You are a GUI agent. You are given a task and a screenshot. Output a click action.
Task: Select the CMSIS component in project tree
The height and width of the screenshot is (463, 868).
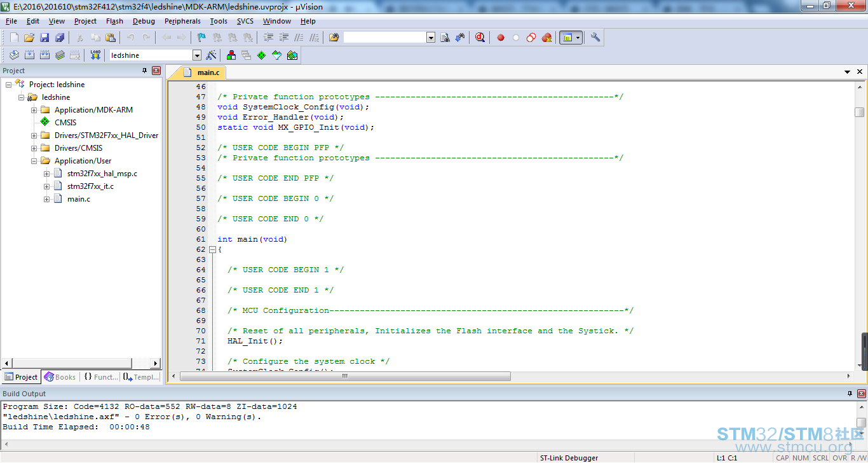65,123
